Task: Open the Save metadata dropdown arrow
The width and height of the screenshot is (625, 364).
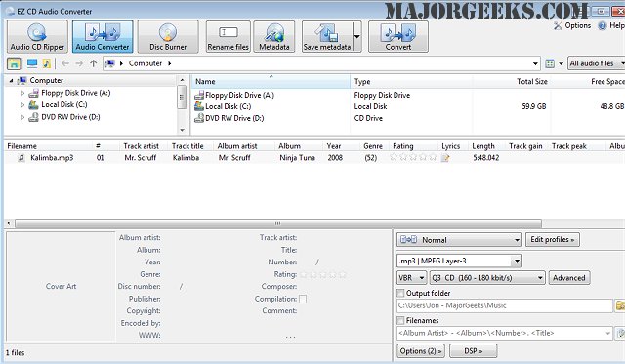Action: 357,37
